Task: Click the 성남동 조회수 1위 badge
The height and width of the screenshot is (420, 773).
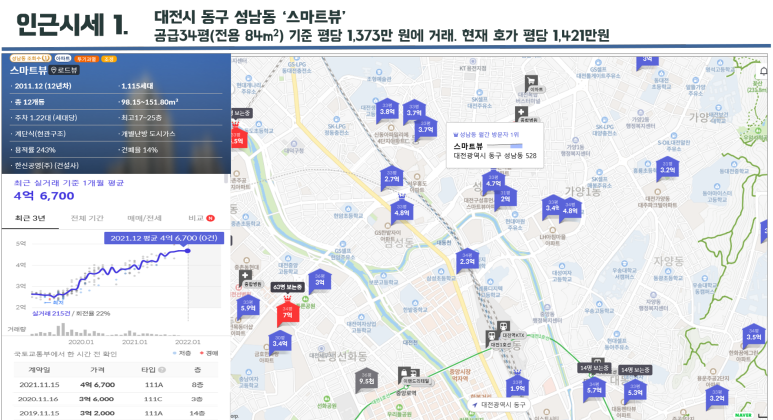Action: point(31,59)
